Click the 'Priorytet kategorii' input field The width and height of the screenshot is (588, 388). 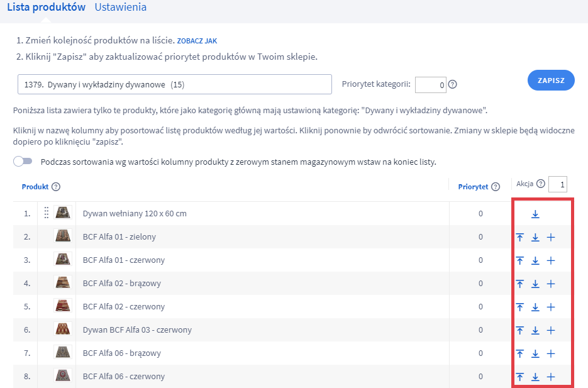pyautogui.click(x=431, y=85)
